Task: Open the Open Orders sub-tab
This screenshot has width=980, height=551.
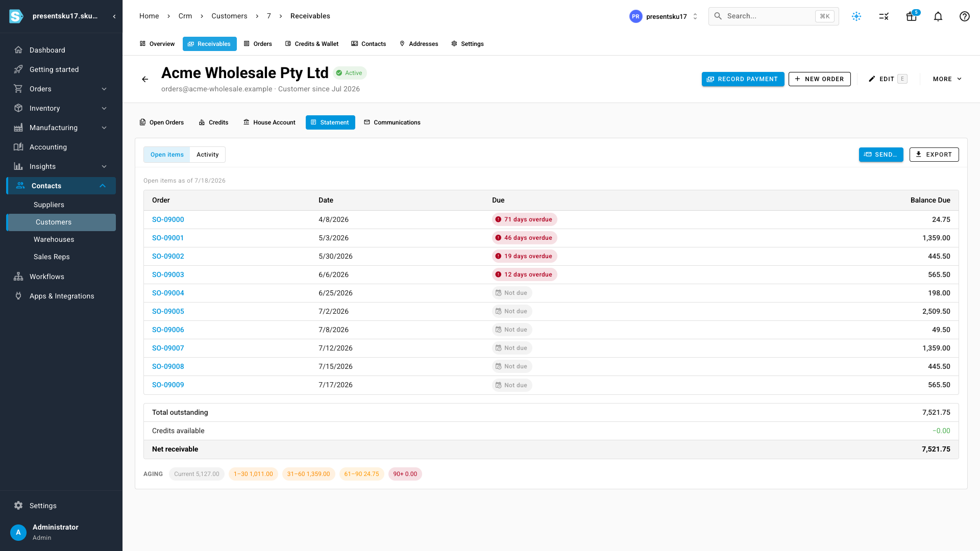Action: click(x=162, y=122)
